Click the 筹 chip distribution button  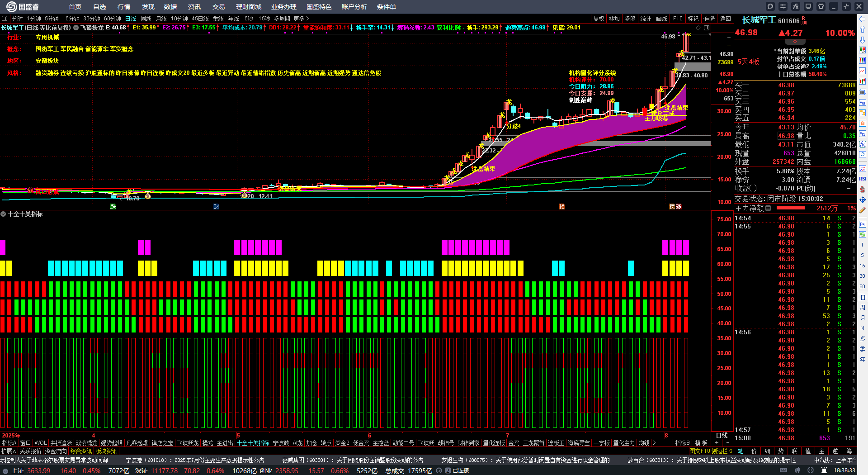point(849,451)
